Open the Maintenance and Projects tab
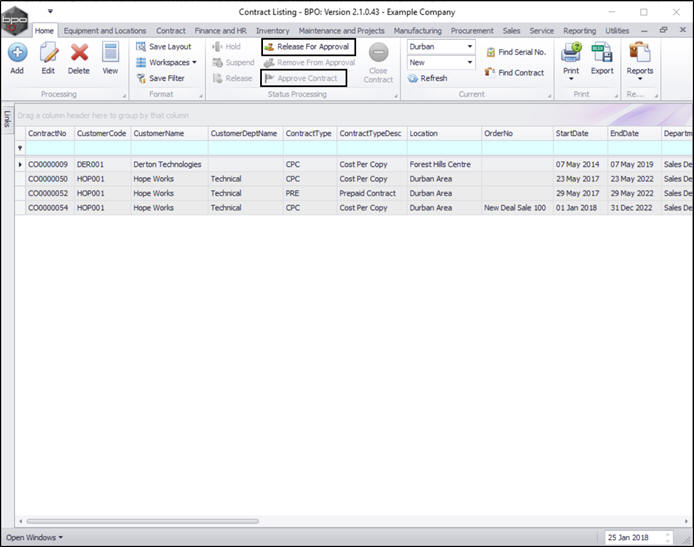694x547 pixels. point(342,31)
